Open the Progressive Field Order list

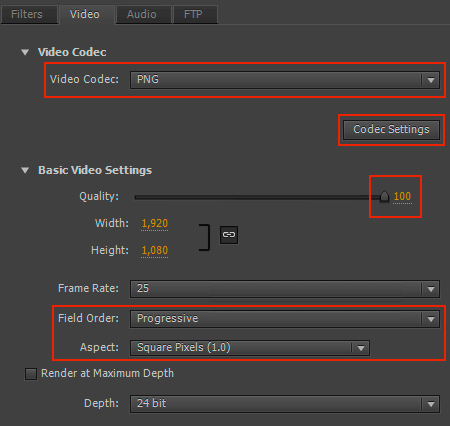(x=285, y=319)
